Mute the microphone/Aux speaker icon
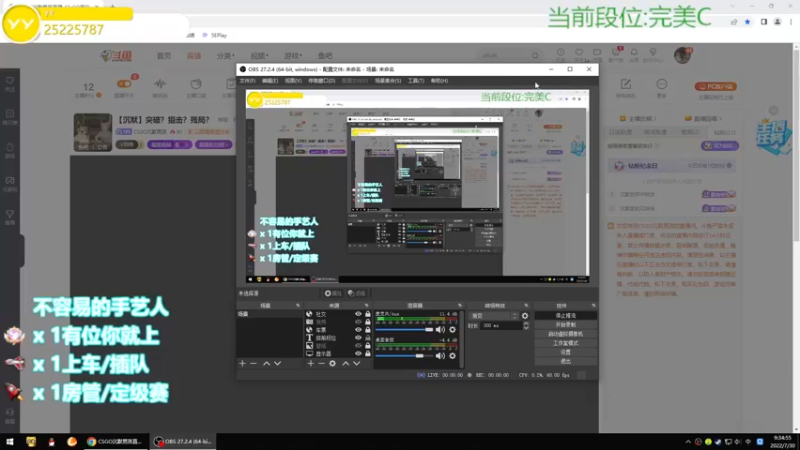 (x=440, y=330)
